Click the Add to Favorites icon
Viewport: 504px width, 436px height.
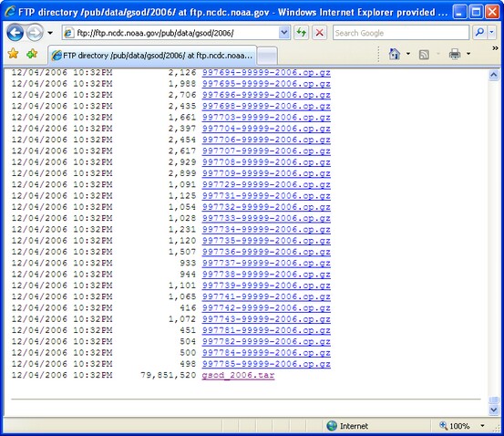click(32, 54)
